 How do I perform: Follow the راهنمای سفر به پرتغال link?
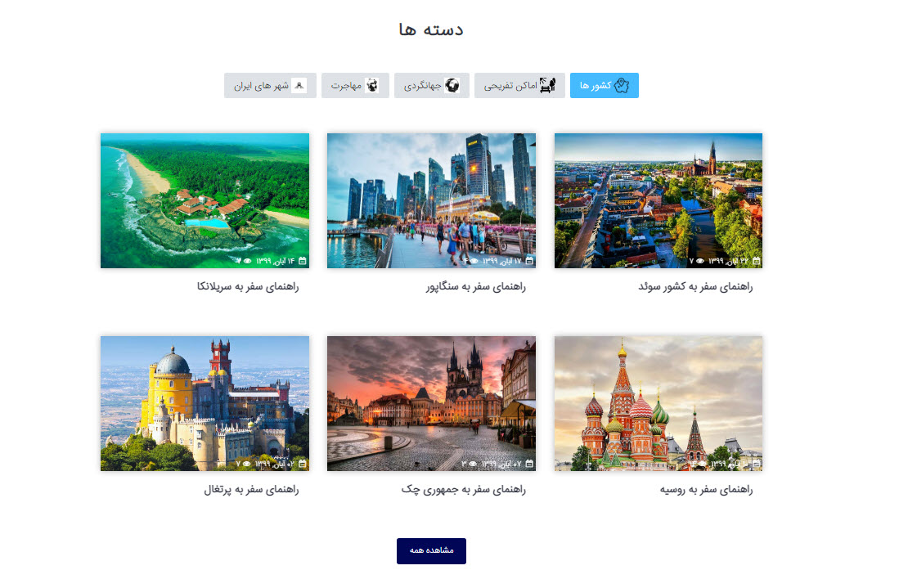click(x=251, y=490)
